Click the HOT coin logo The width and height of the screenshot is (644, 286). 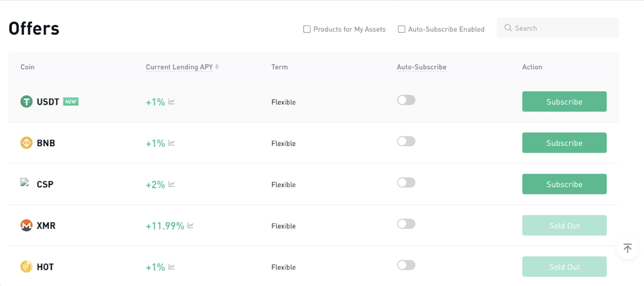pyautogui.click(x=26, y=267)
